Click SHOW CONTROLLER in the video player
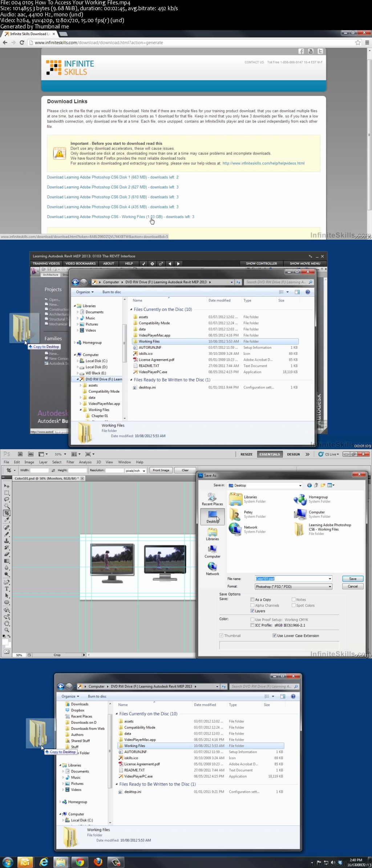Image resolution: width=372 pixels, height=868 pixels. click(x=261, y=263)
